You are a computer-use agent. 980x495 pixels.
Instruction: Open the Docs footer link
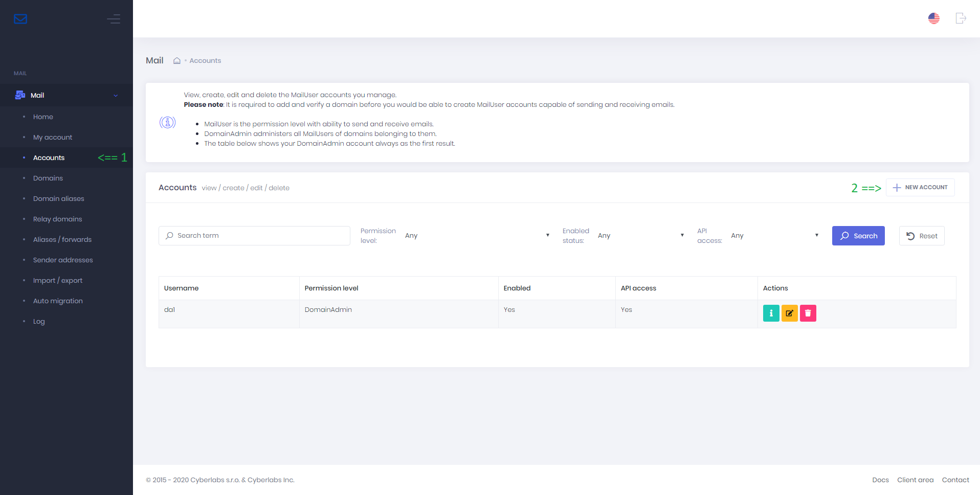click(880, 480)
